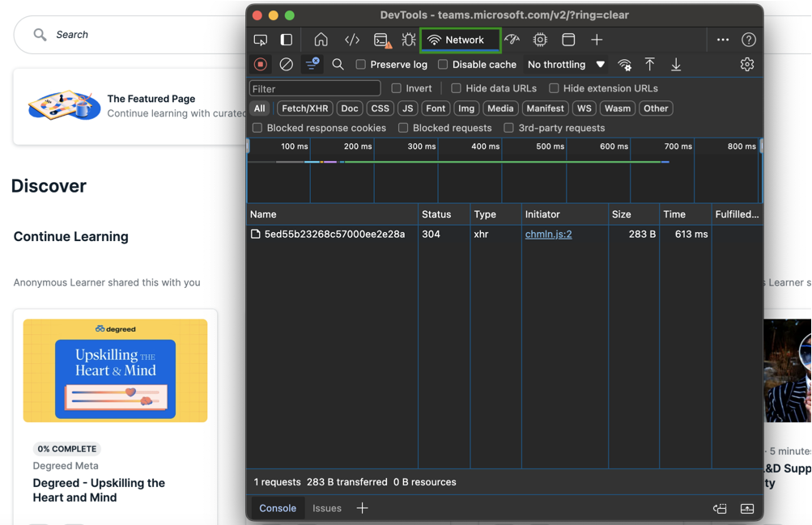Stop recording network log
Image resolution: width=812 pixels, height=525 pixels.
click(261, 64)
